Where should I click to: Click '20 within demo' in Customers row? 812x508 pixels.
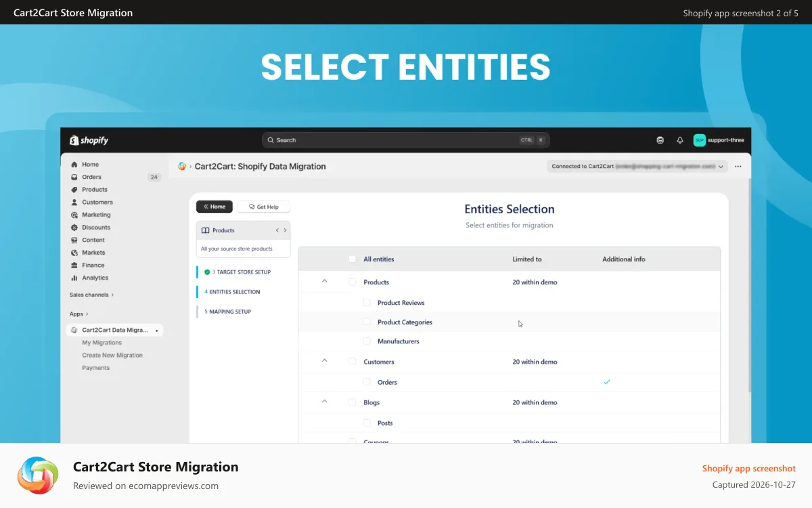pos(535,362)
